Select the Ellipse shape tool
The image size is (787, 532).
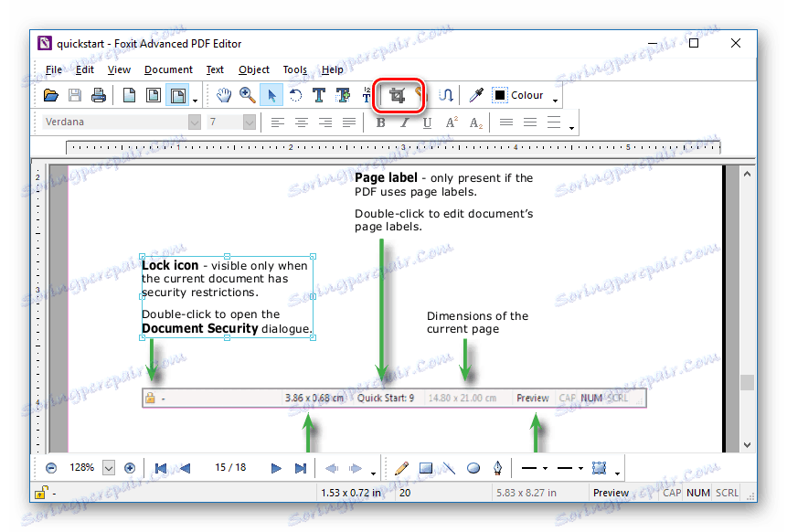click(x=473, y=468)
